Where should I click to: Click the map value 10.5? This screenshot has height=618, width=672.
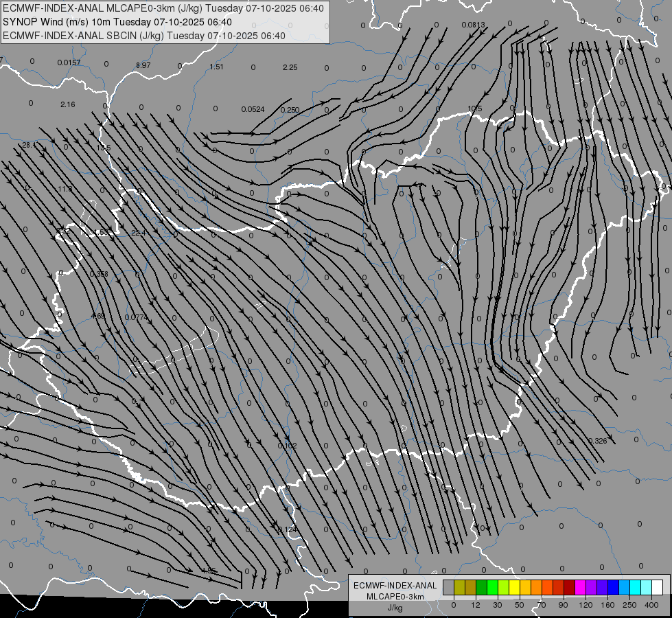[x=475, y=109]
